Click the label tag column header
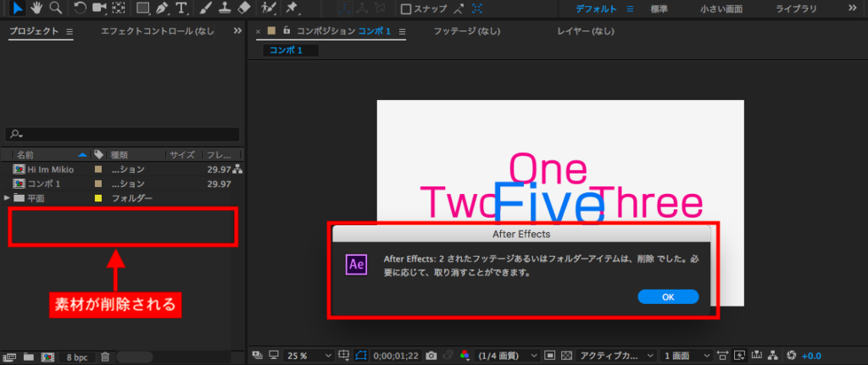This screenshot has width=868, height=365. (99, 154)
